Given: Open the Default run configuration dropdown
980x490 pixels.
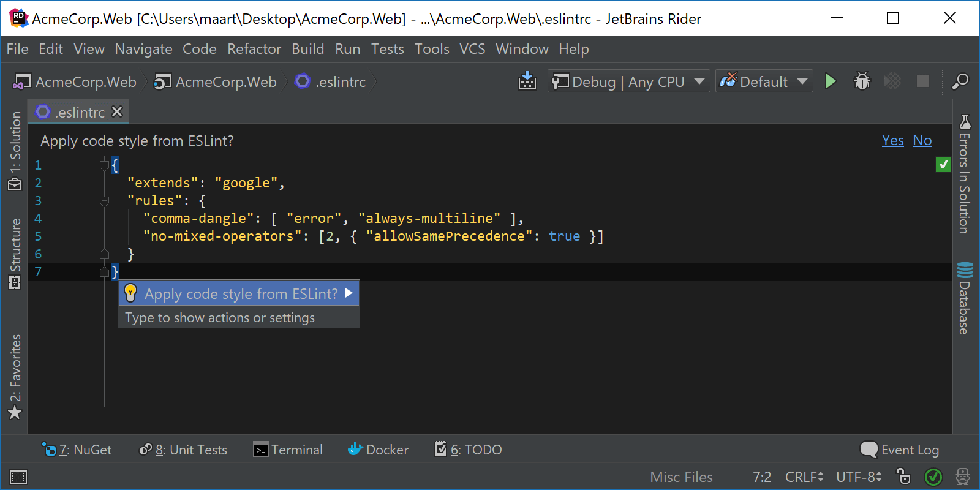Looking at the screenshot, I should (x=764, y=81).
